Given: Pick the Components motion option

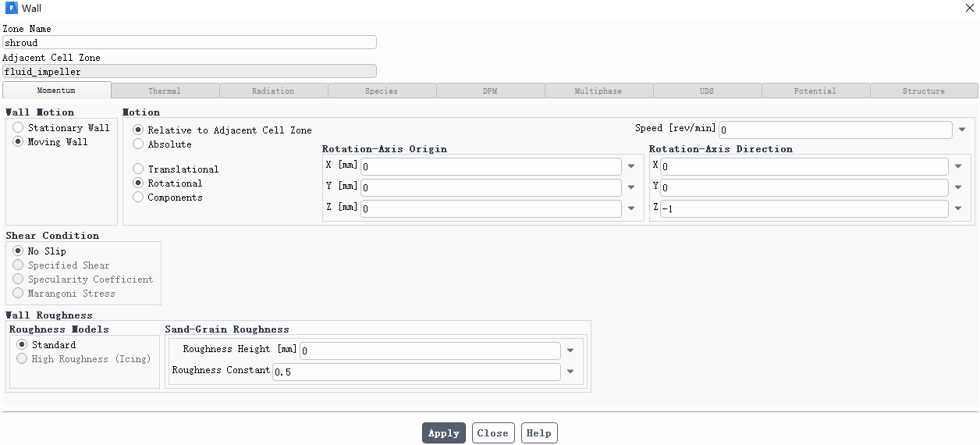Looking at the screenshot, I should click(138, 198).
